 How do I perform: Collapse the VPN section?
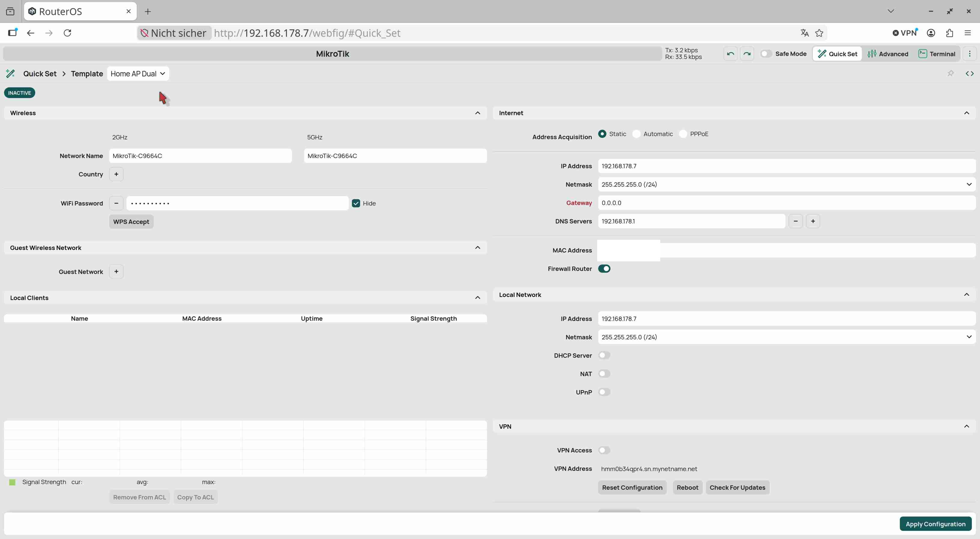(966, 426)
